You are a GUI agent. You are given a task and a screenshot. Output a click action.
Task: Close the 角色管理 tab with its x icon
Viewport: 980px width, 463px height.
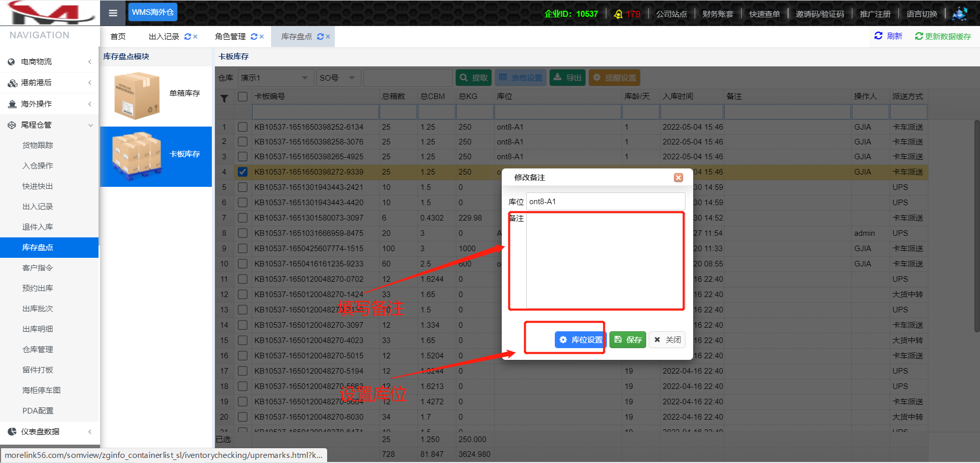(262, 37)
